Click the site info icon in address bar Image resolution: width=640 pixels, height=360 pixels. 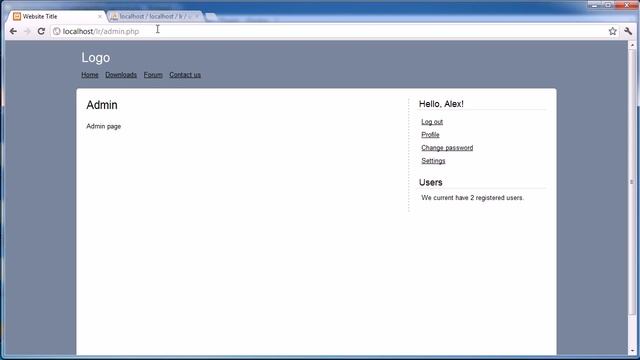(57, 31)
